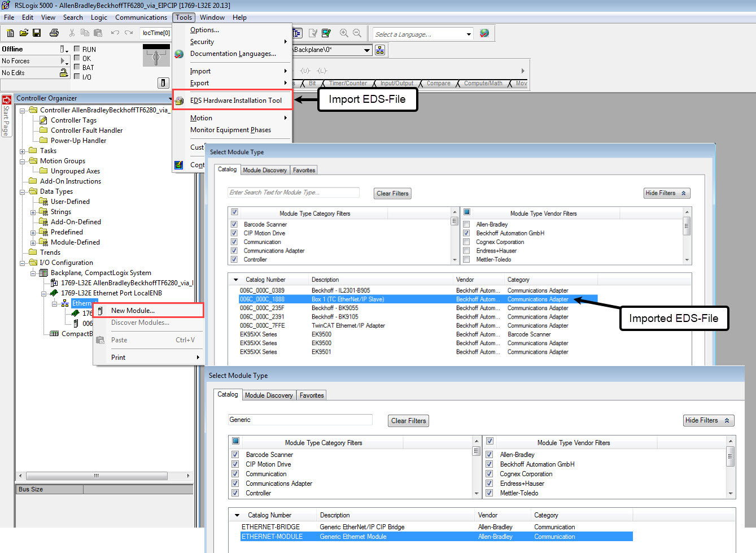Click the Start Page sidebar icon
This screenshot has width=756, height=553.
point(7,100)
